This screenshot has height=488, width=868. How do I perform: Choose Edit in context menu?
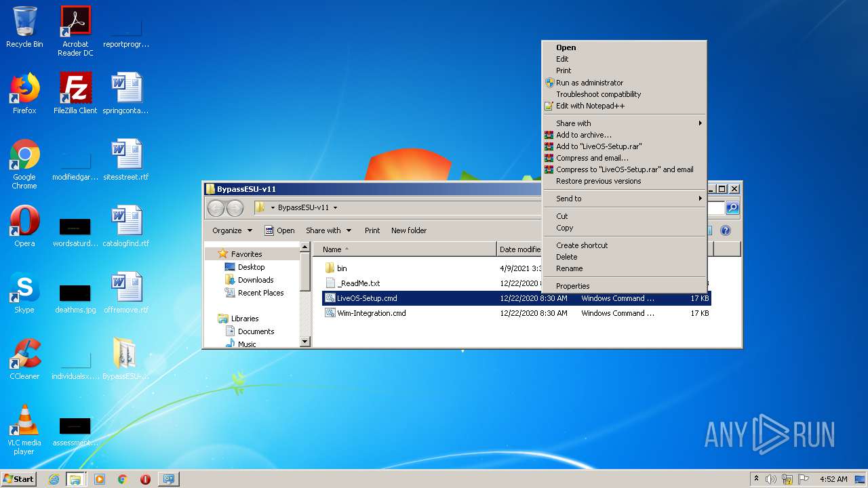(x=624, y=59)
